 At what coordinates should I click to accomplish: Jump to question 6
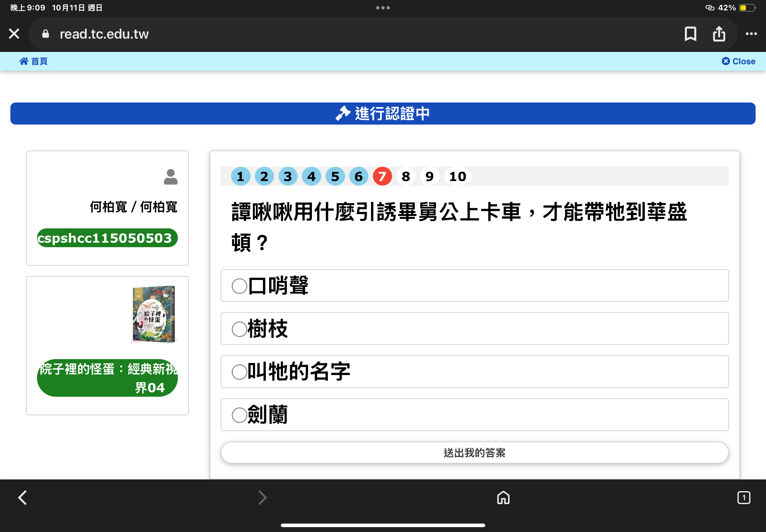pos(358,176)
